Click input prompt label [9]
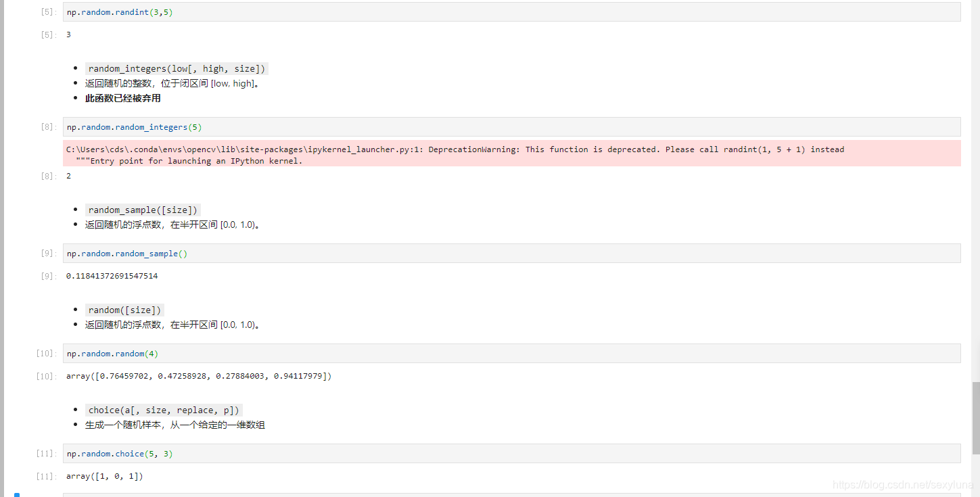This screenshot has width=980, height=497. click(48, 254)
